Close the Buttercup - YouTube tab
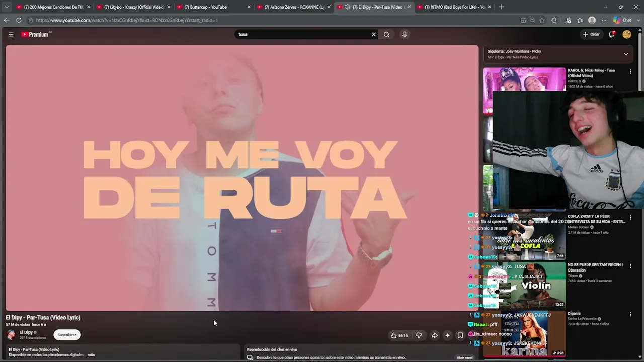The width and height of the screenshot is (644, 362). tap(249, 7)
